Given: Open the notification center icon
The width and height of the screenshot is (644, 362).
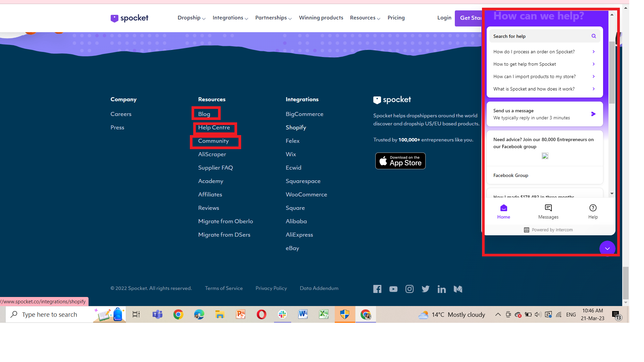Looking at the screenshot, I should pos(616,315).
